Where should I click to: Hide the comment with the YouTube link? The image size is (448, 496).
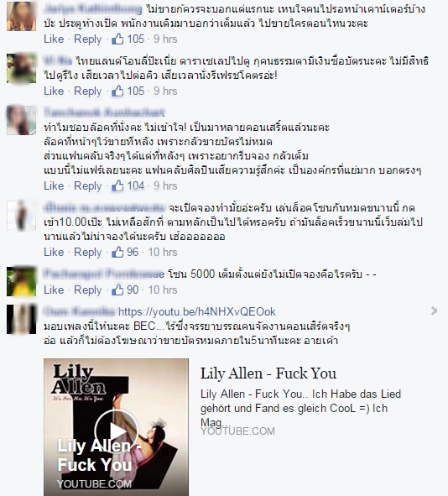434,311
